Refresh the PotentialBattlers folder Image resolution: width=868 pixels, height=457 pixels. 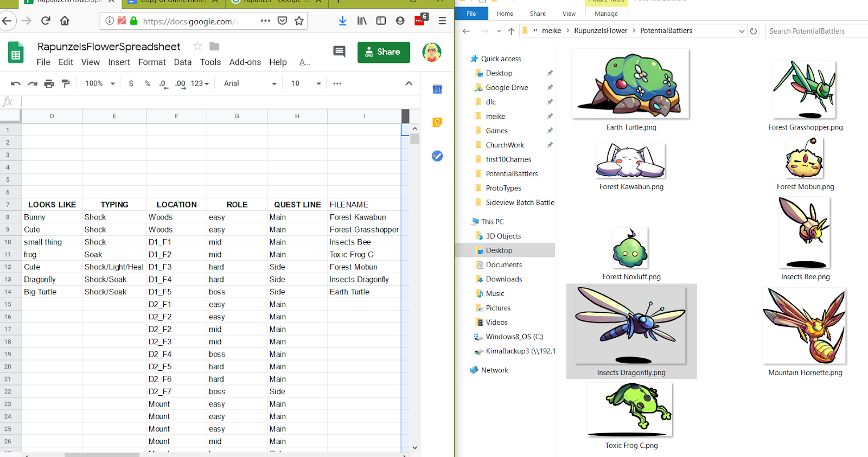754,31
